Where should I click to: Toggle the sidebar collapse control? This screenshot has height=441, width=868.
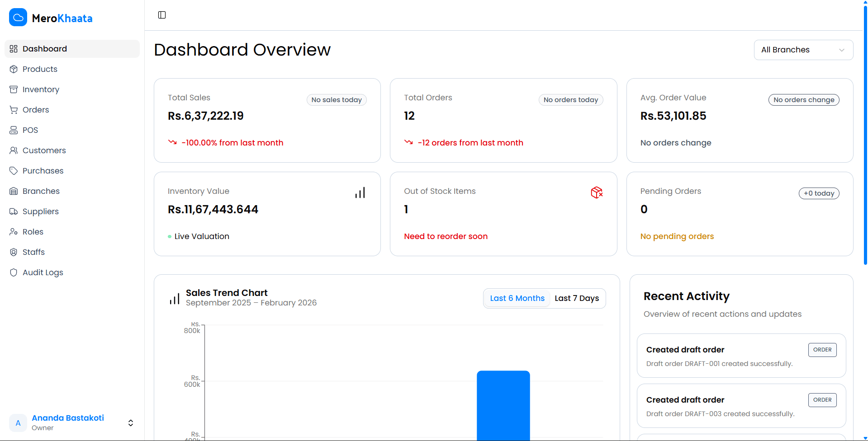point(161,14)
